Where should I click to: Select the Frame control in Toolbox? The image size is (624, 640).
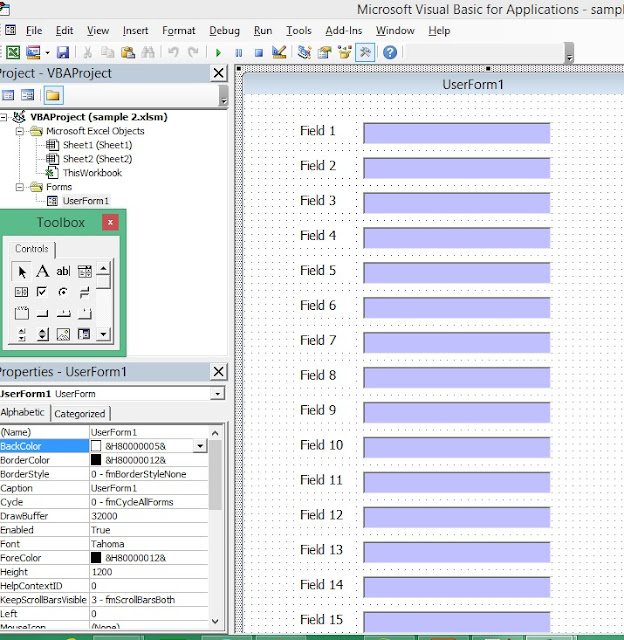[x=22, y=313]
